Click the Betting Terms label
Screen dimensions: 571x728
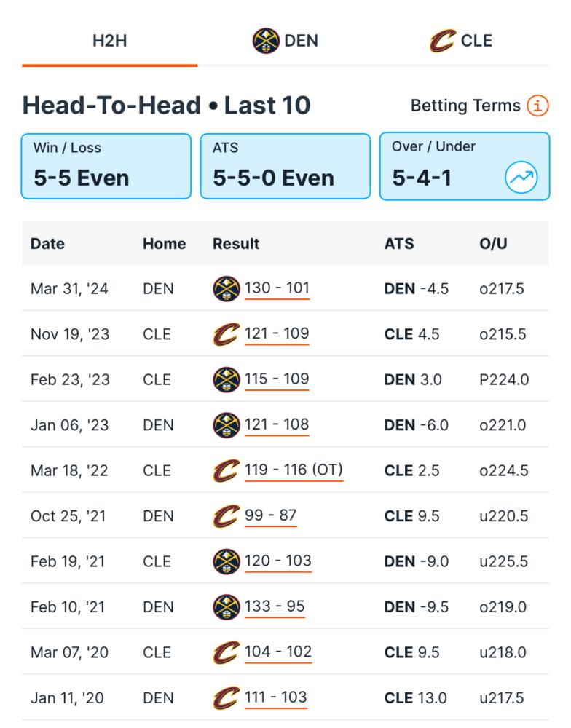click(x=465, y=106)
